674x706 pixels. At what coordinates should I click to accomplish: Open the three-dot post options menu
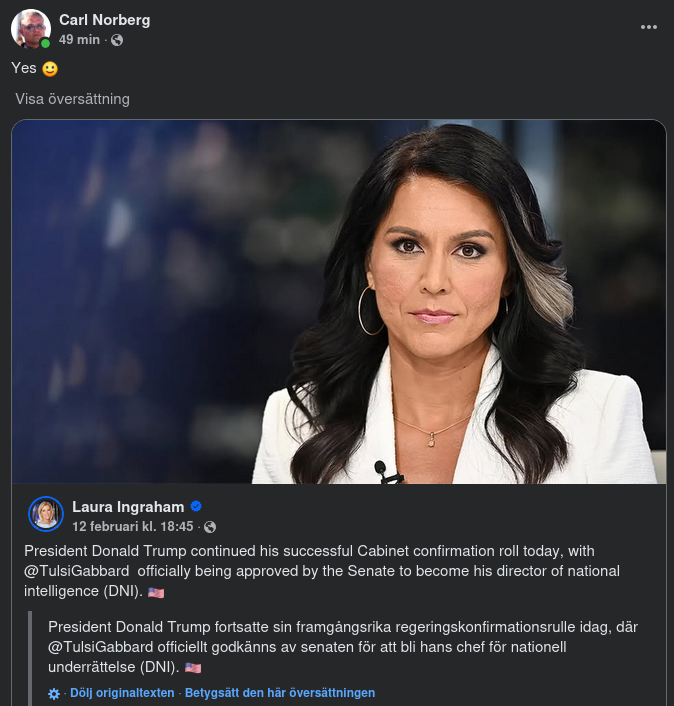649,27
